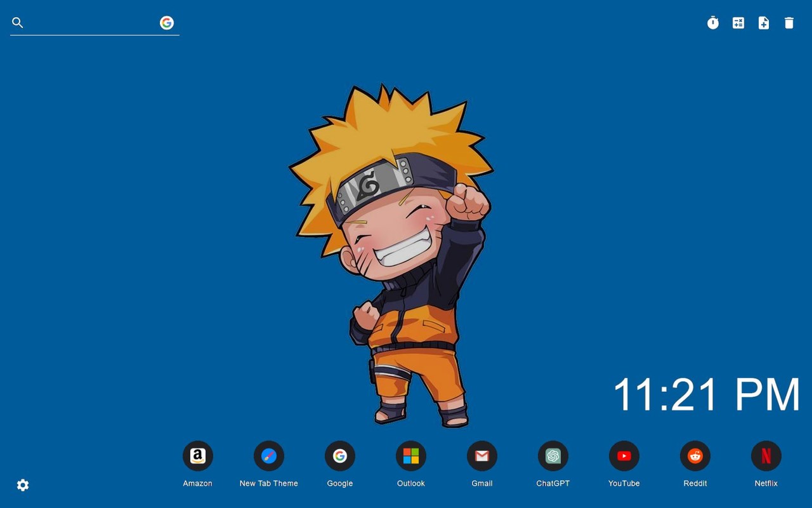Click the search magnifier icon
Screen dimensions: 812x508
pyautogui.click(x=18, y=23)
